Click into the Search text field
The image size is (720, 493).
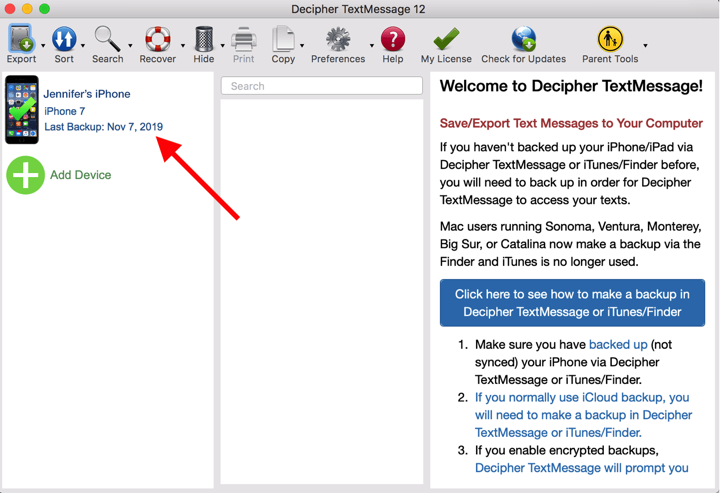pos(322,86)
